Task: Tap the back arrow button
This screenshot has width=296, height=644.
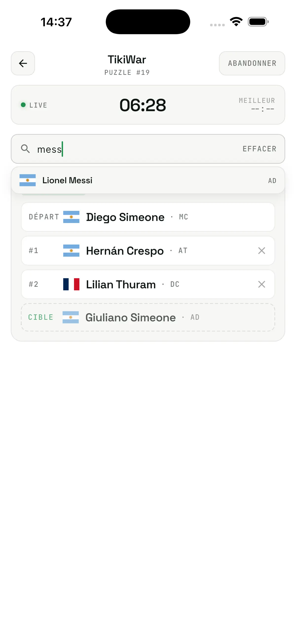Action: pyautogui.click(x=23, y=63)
